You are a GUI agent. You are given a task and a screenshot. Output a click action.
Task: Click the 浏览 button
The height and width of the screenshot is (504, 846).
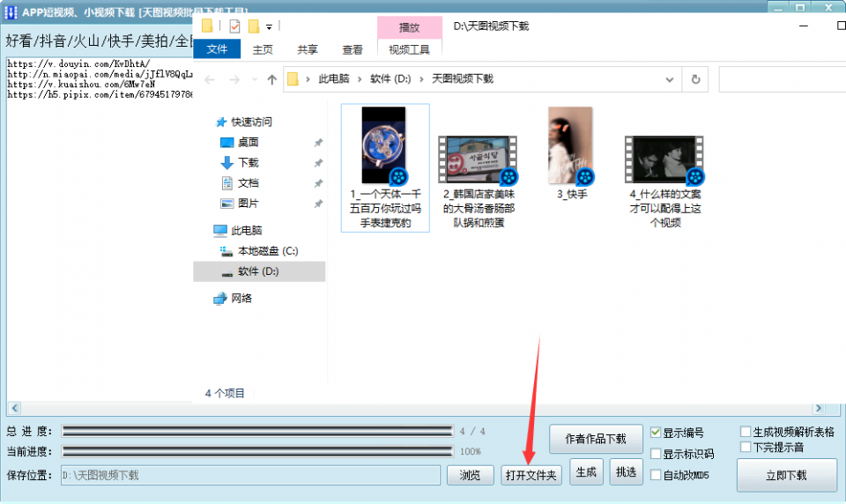[x=470, y=476]
